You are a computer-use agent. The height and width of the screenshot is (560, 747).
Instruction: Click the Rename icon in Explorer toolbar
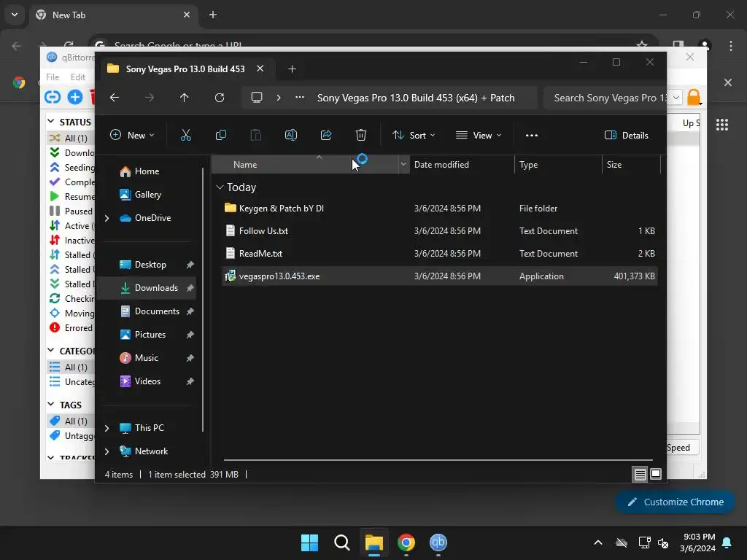point(290,135)
